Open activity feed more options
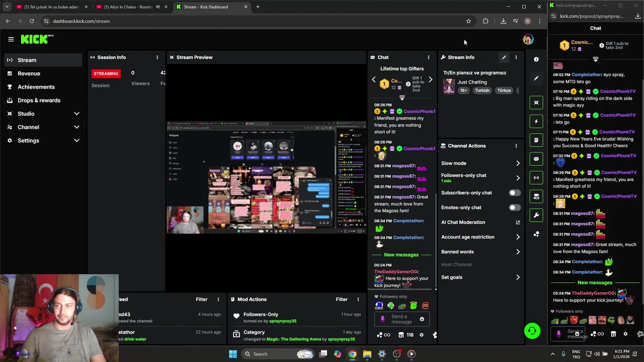Viewport: 644px width, 362px height. [x=218, y=299]
